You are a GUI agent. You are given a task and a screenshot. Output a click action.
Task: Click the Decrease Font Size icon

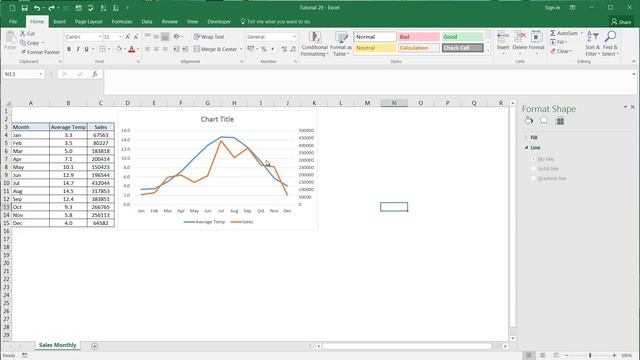[136, 37]
